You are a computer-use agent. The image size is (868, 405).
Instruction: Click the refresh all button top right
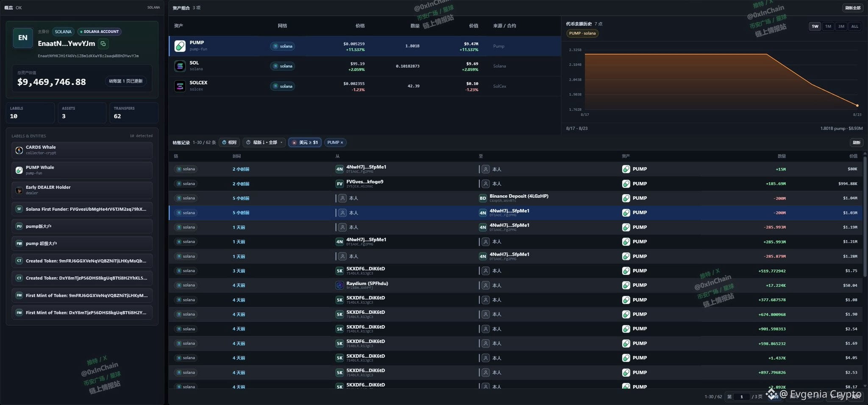[x=853, y=8]
